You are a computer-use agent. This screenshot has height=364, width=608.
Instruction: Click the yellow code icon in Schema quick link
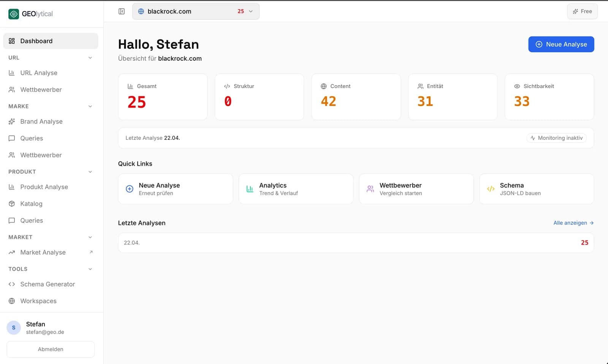pos(491,189)
